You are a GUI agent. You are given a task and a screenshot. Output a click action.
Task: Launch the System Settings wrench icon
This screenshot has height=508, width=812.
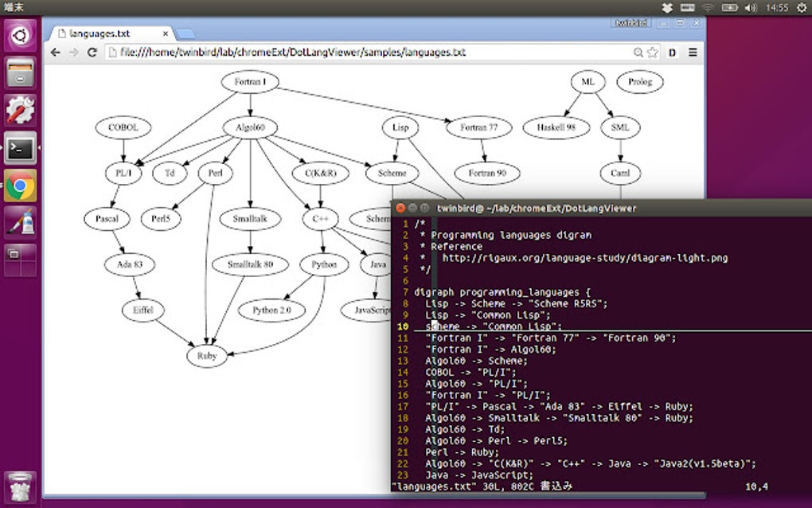coord(20,111)
